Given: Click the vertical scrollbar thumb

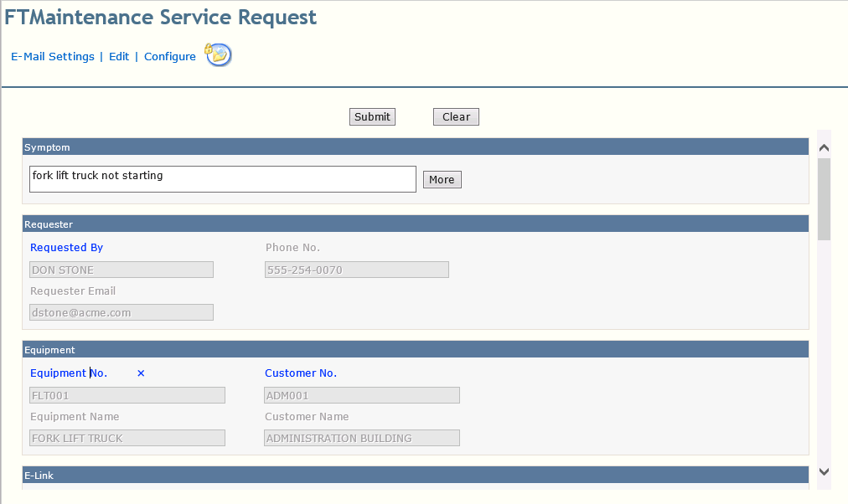Looking at the screenshot, I should 824,198.
